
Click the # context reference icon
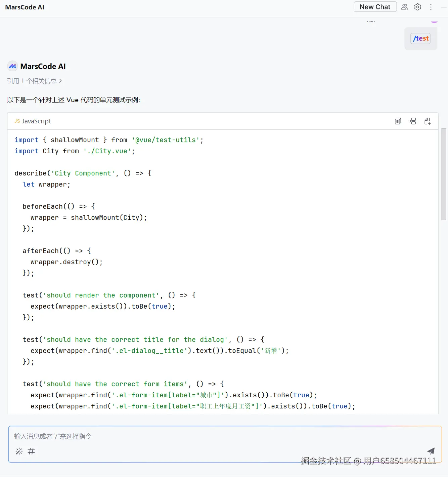click(x=31, y=451)
